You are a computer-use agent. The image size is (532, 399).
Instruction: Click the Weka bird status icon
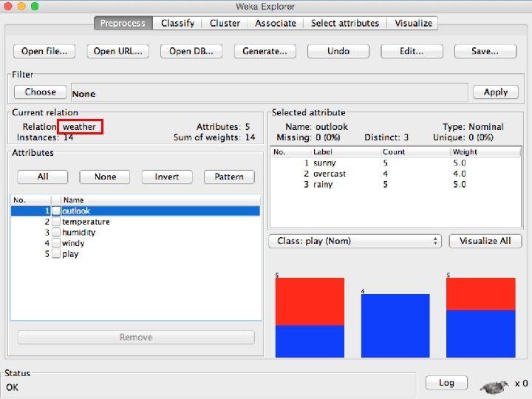(494, 386)
